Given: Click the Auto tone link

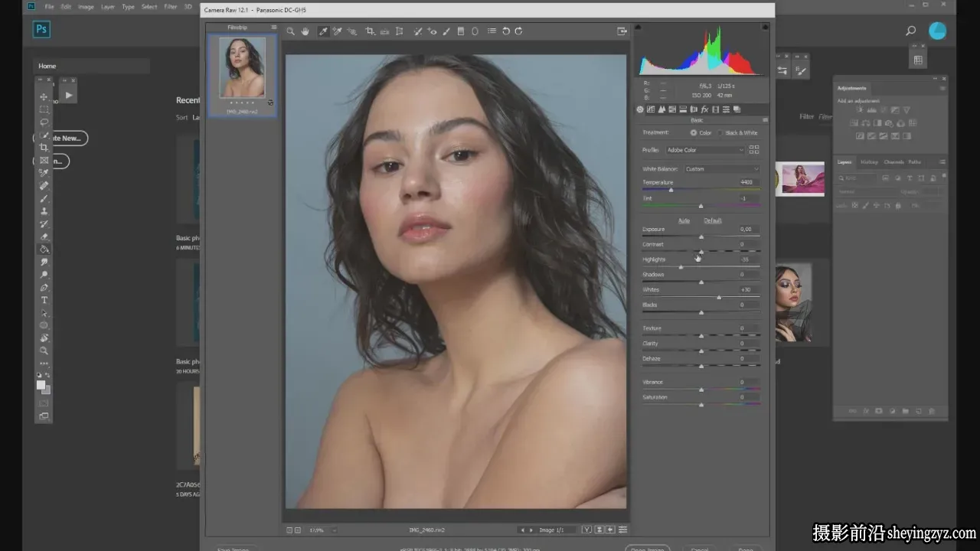Looking at the screenshot, I should [684, 220].
